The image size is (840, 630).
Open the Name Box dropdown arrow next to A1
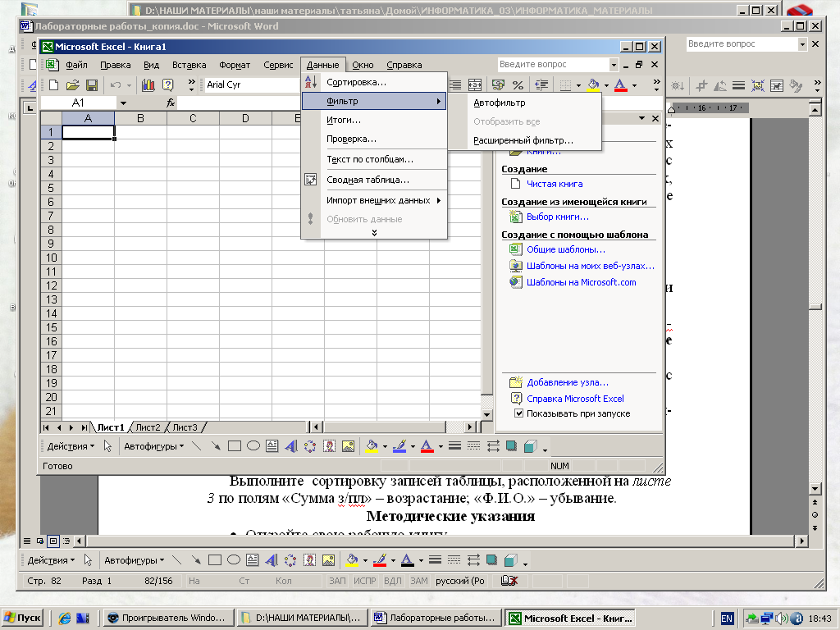[x=123, y=103]
